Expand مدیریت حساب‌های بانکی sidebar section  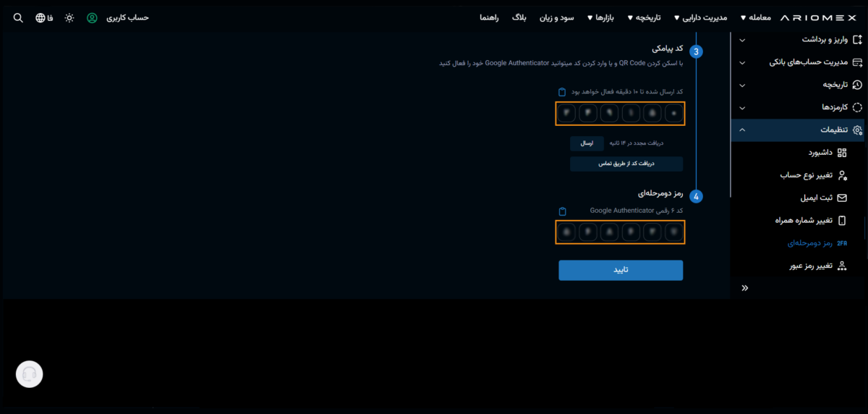click(742, 62)
